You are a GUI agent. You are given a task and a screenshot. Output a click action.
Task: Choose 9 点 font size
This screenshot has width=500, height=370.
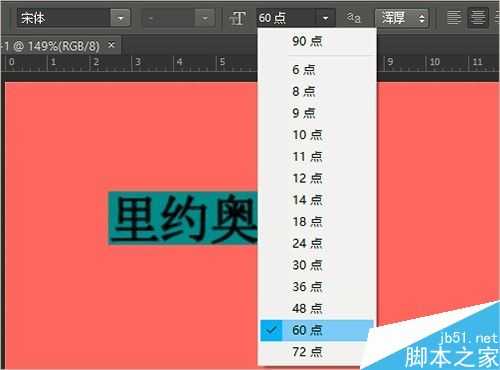[x=317, y=113]
